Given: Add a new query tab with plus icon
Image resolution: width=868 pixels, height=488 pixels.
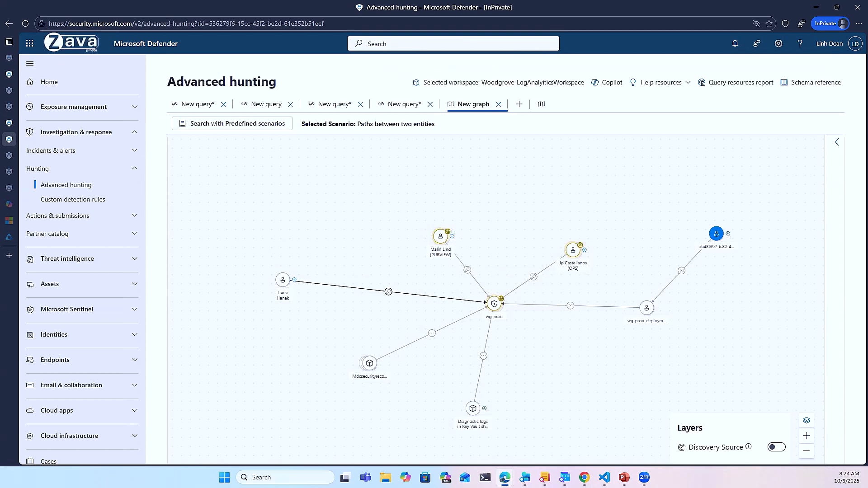Looking at the screenshot, I should click(x=519, y=104).
